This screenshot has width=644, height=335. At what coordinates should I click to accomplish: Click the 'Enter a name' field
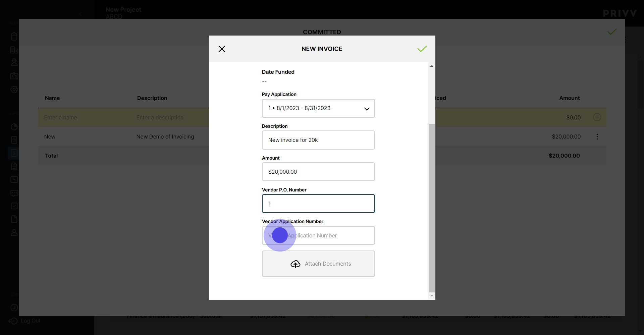coord(60,118)
